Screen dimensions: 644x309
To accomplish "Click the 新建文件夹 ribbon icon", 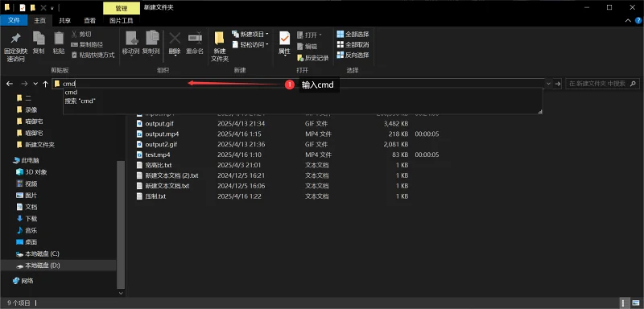I will click(x=219, y=38).
